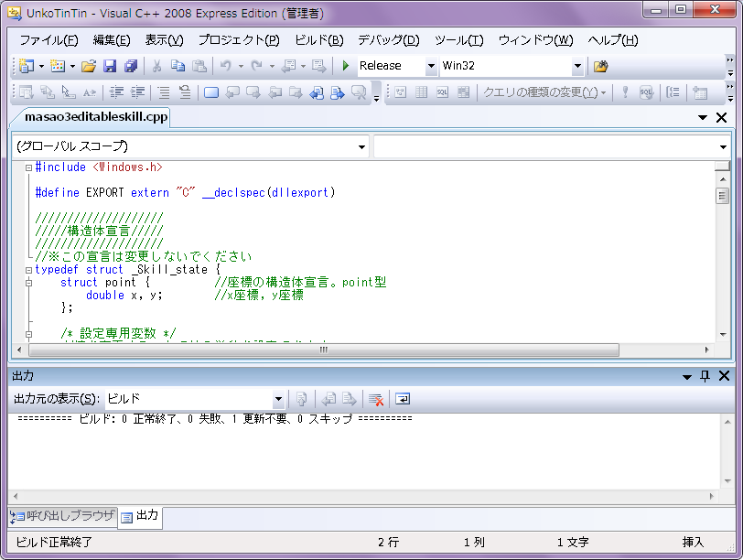The width and height of the screenshot is (743, 560).
Task: Click the Find in Files binoculars icon
Action: point(600,66)
